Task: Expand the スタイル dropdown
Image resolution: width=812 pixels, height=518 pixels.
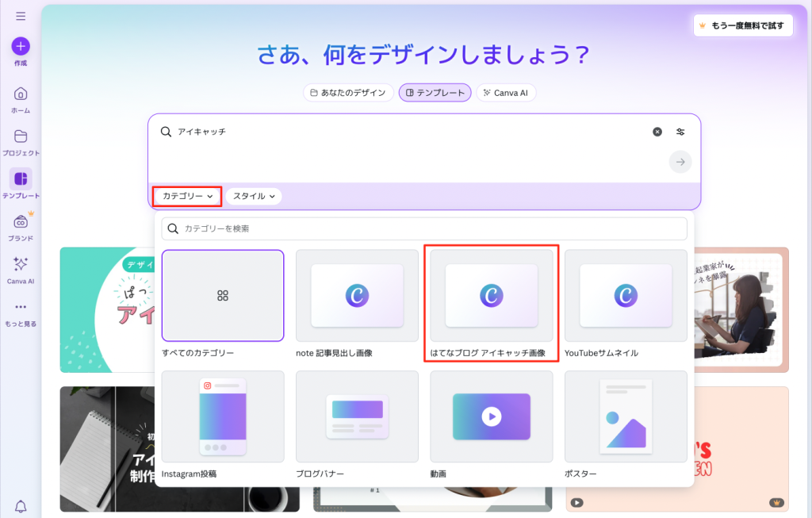Action: click(x=254, y=196)
